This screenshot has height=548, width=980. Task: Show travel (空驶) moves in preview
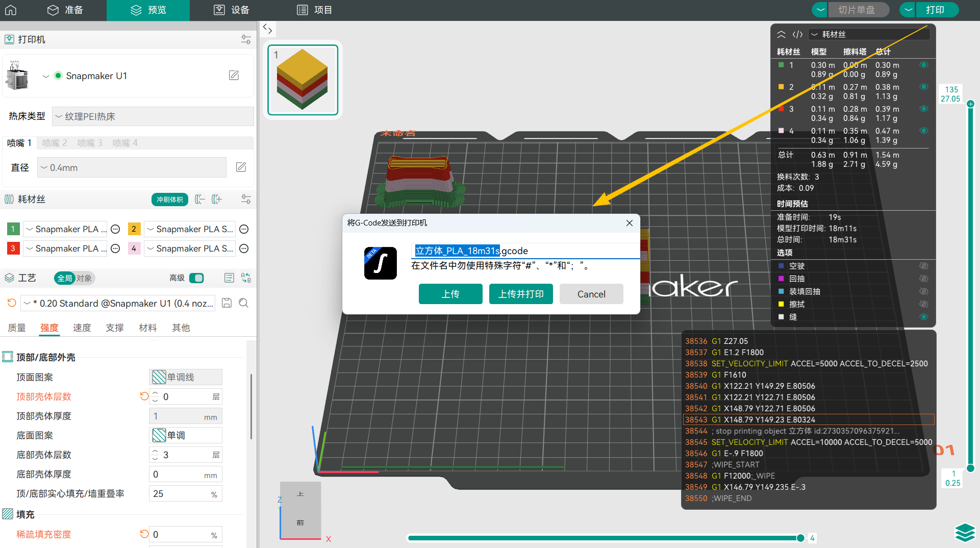click(923, 266)
